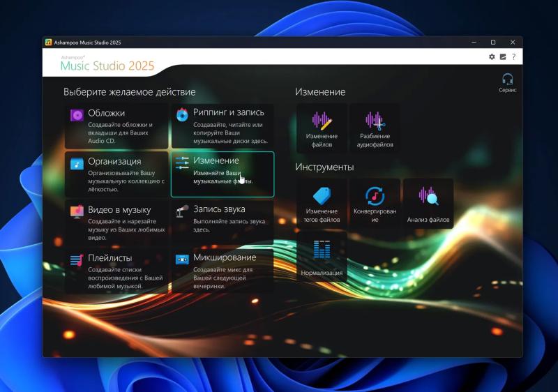Click the Сервис headphones button
Image resolution: width=558 pixels, height=392 pixels.
tap(508, 83)
